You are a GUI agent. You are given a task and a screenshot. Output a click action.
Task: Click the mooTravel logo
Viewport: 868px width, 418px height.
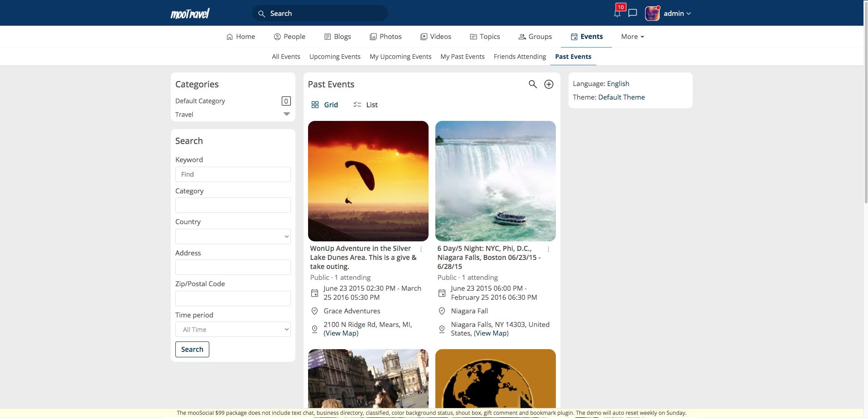[190, 14]
